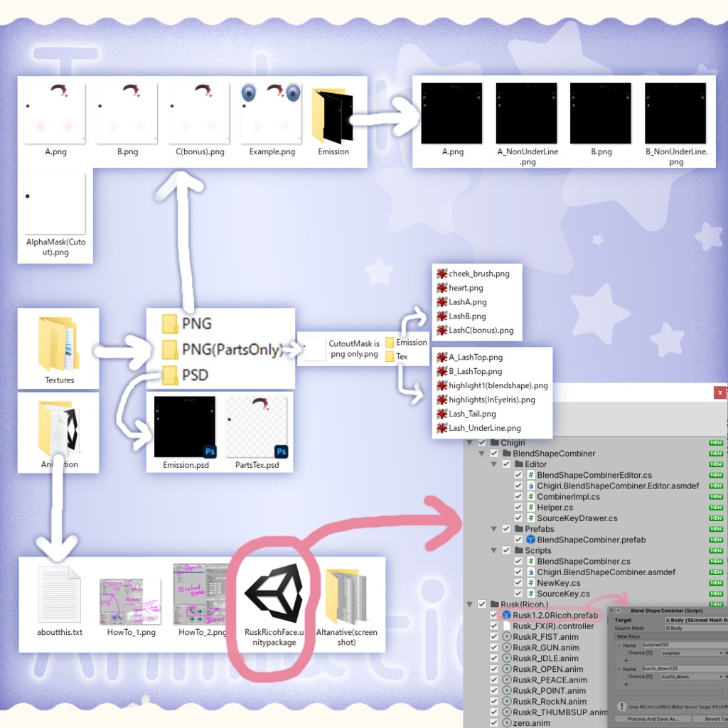Click the Target field Body (Skinned Mesh)
728x728 pixels.
696,620
